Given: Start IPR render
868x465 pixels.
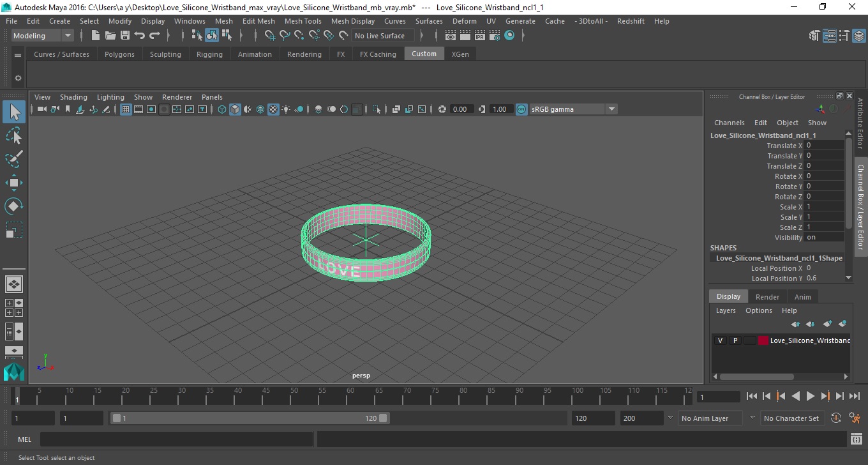Looking at the screenshot, I should pos(480,36).
